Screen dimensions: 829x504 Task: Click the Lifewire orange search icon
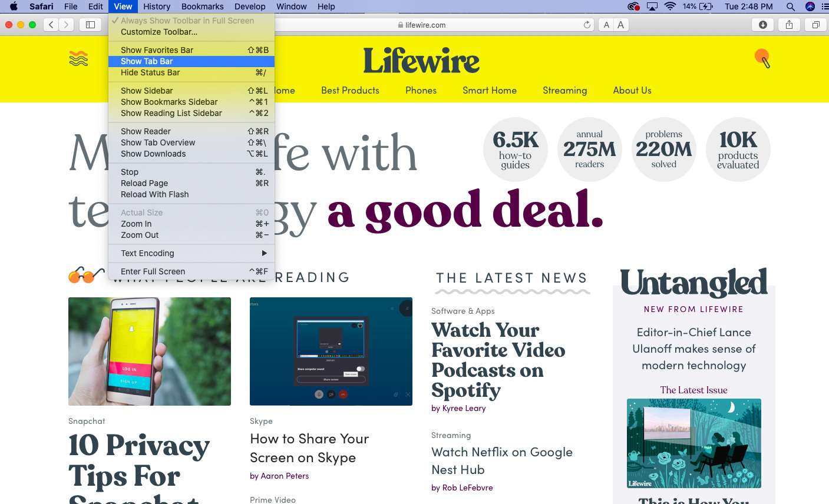(x=762, y=58)
